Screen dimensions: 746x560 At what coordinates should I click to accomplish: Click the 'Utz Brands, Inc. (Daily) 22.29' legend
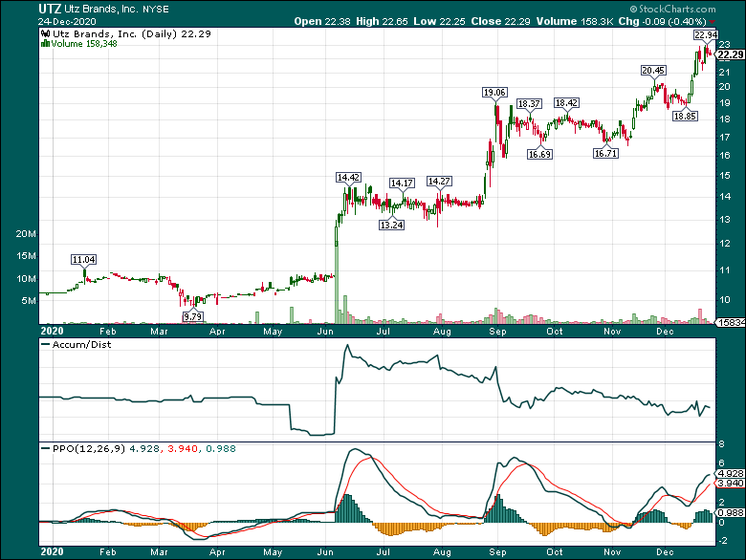coord(131,33)
